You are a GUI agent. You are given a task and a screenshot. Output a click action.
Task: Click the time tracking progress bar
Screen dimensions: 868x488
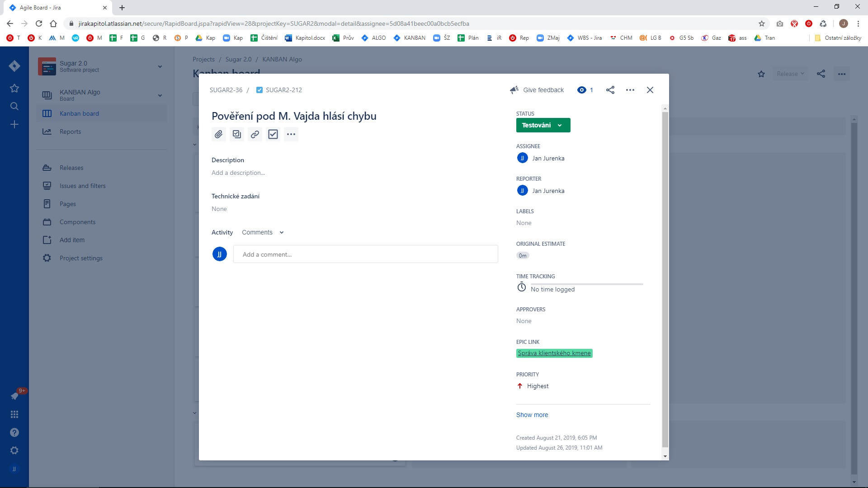point(587,284)
